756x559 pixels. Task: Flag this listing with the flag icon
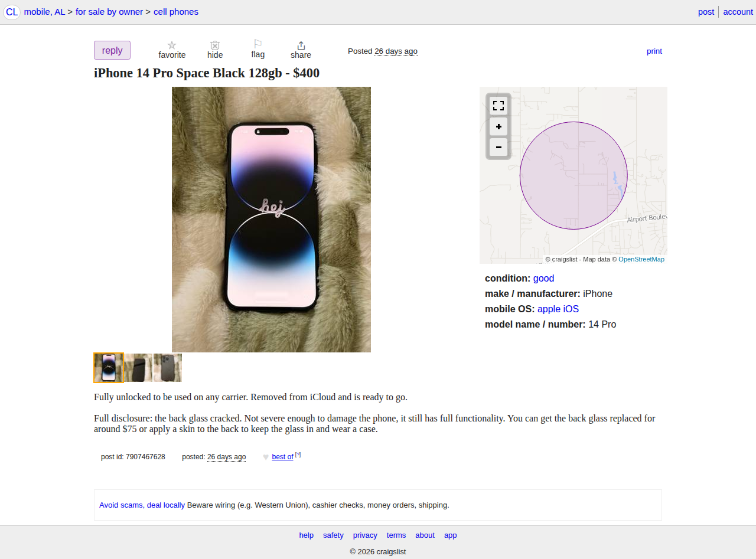click(x=258, y=44)
